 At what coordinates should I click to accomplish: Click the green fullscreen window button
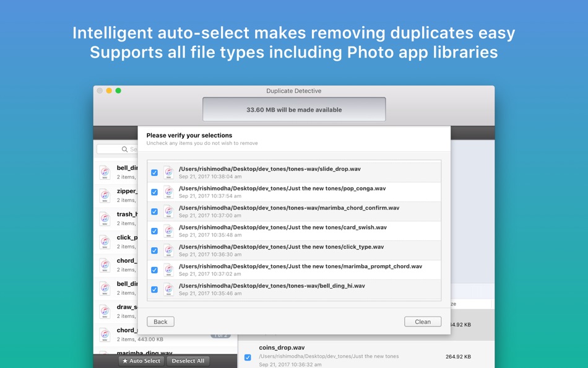[118, 90]
